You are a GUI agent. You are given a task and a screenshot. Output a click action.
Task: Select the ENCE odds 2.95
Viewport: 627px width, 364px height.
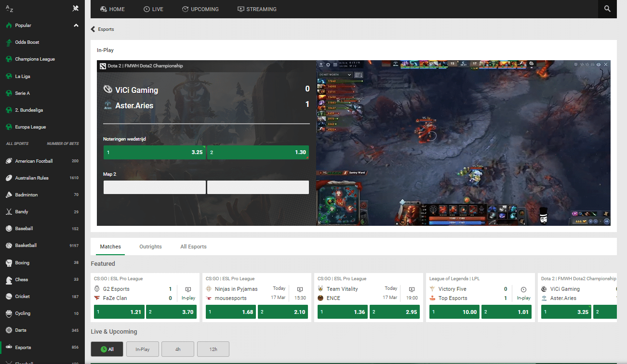point(395,312)
